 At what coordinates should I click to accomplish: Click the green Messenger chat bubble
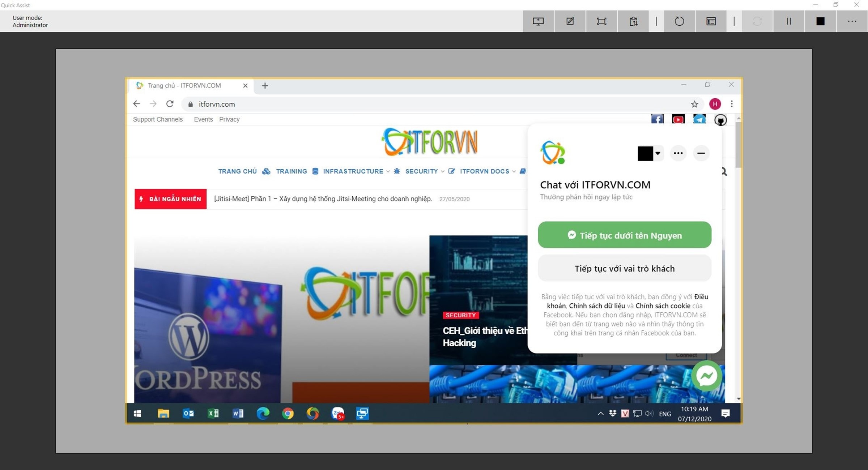tap(707, 376)
